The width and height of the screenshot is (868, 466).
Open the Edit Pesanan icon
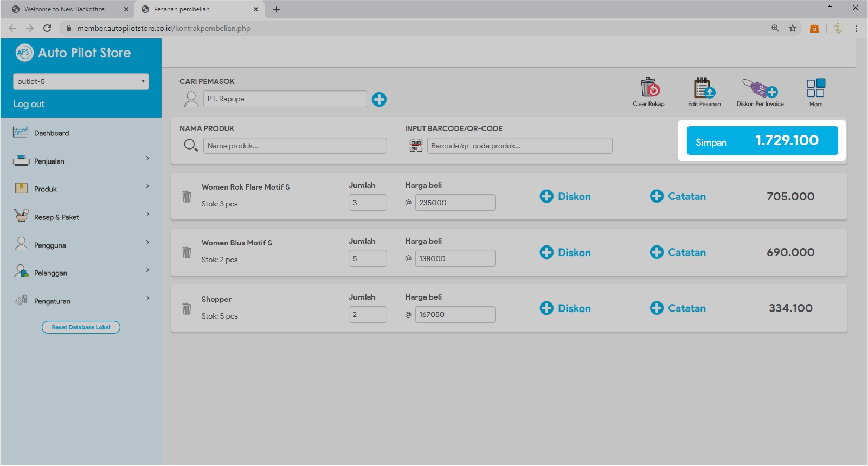coord(704,88)
